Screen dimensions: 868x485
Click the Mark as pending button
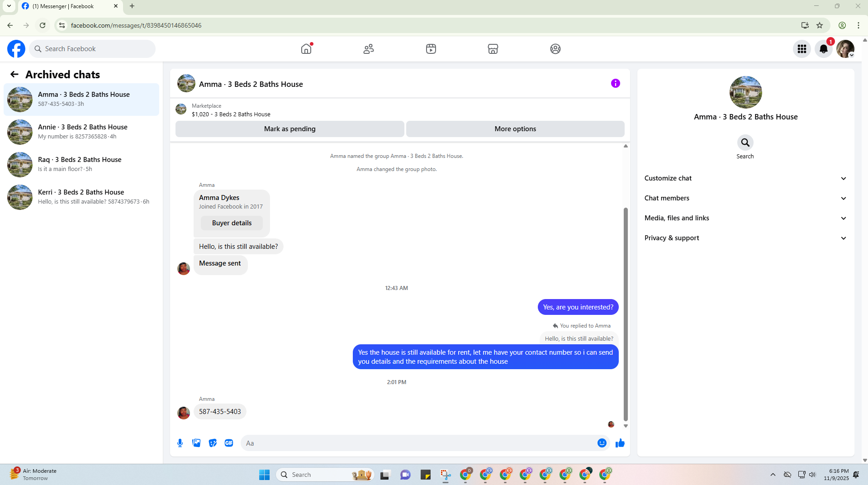[x=289, y=129]
